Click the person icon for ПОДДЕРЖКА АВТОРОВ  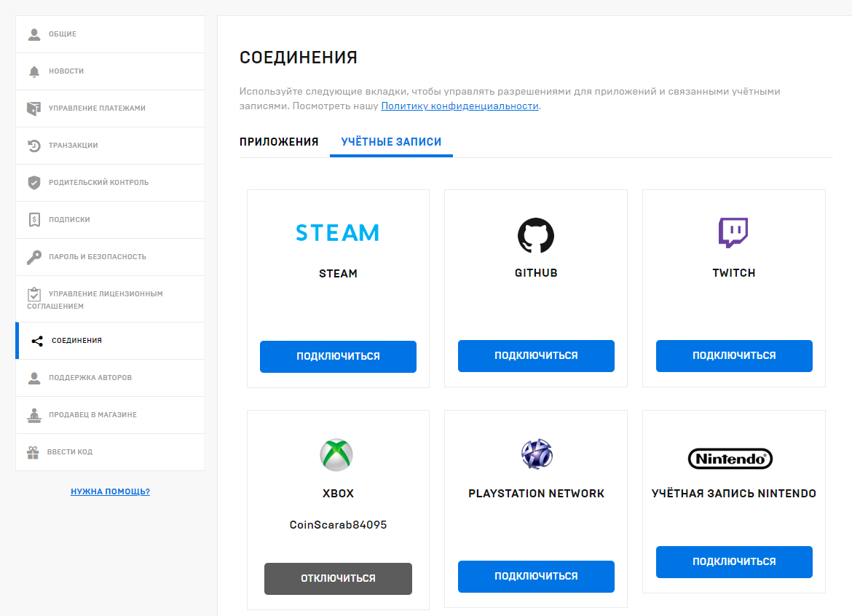click(34, 378)
